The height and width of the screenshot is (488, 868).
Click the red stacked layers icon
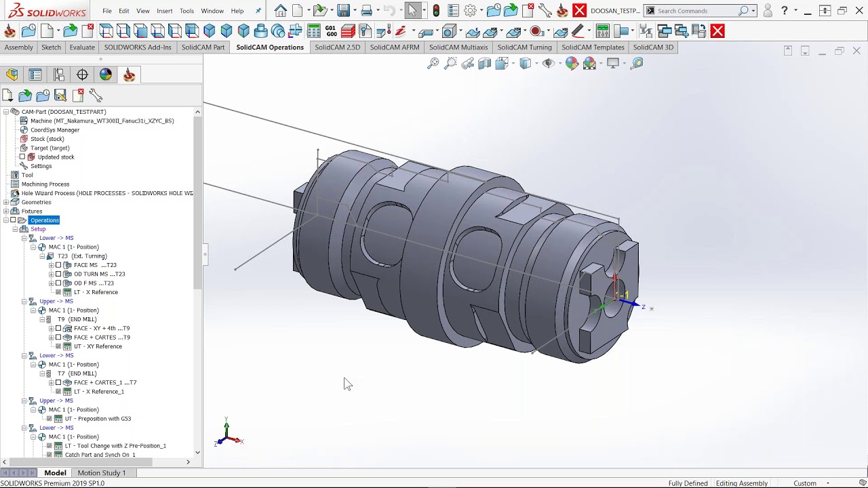point(349,31)
